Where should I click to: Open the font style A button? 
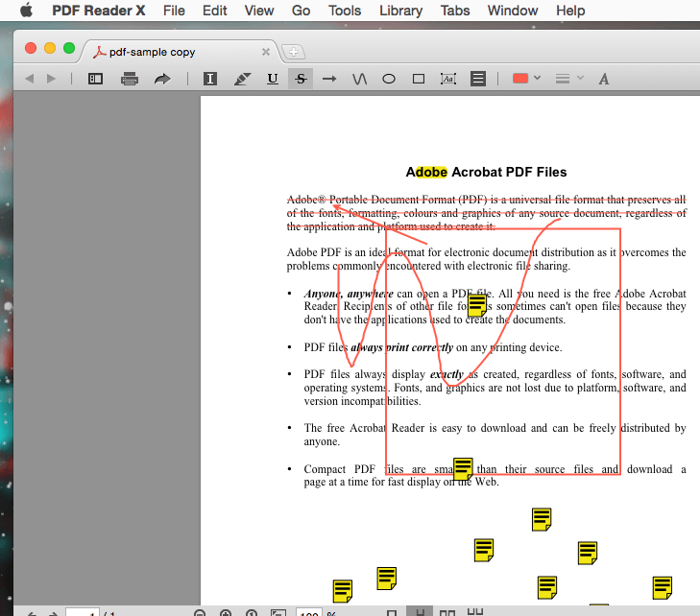(604, 79)
